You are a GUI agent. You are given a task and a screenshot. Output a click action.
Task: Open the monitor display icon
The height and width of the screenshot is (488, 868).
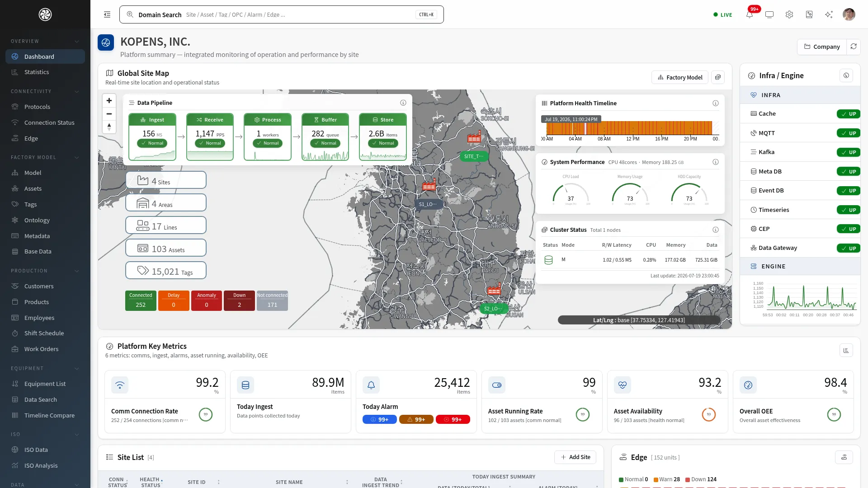pyautogui.click(x=769, y=14)
